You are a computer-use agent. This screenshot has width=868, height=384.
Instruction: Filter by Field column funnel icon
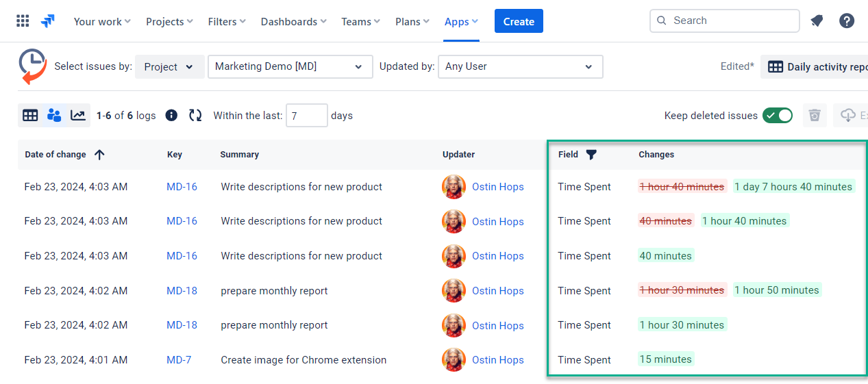coord(591,155)
